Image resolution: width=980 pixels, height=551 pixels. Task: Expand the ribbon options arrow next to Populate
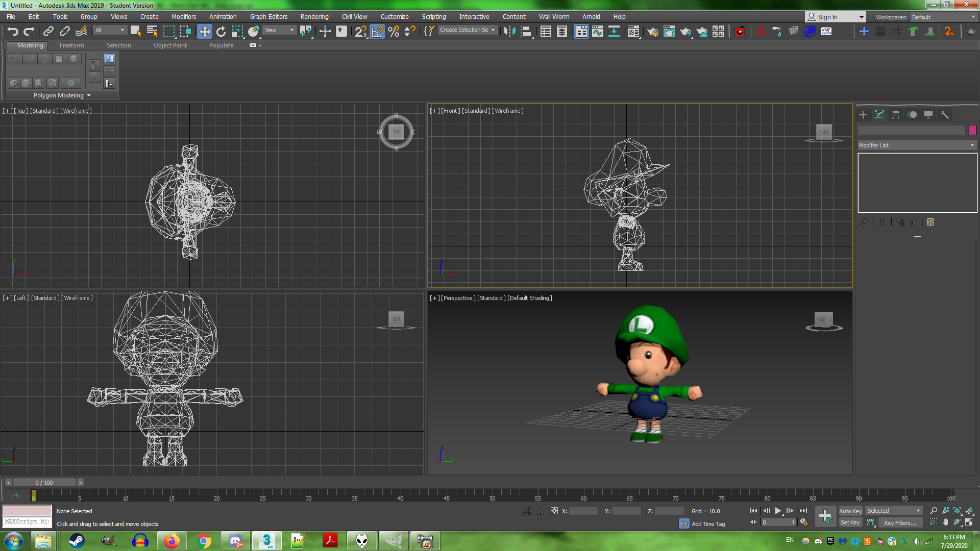(260, 45)
